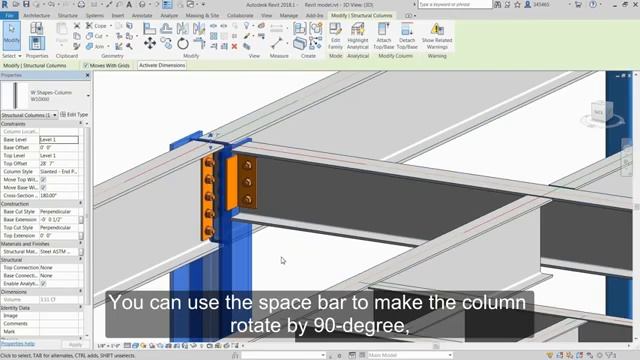This screenshot has width=640, height=360.
Task: Click the Trim/Extend to Corner icon
Action: click(199, 43)
